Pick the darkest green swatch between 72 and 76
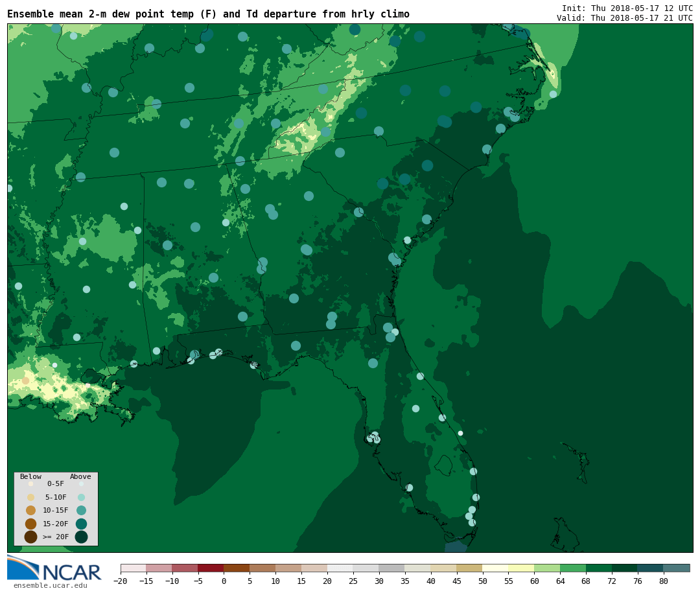The width and height of the screenshot is (700, 593). [625, 568]
